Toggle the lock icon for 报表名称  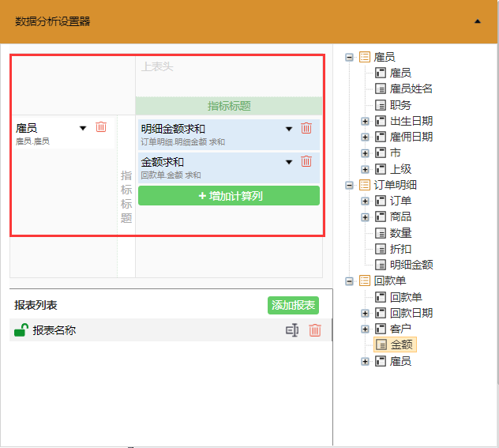pos(21,329)
